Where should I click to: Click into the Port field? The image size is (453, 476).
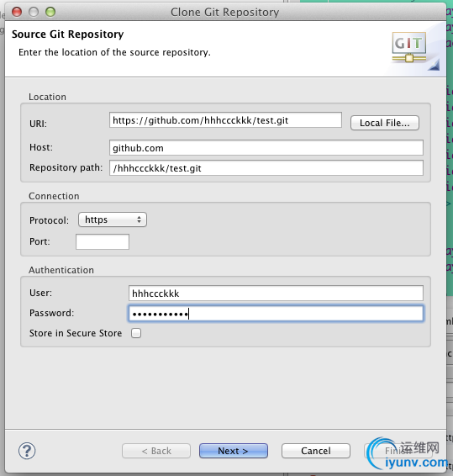[103, 241]
